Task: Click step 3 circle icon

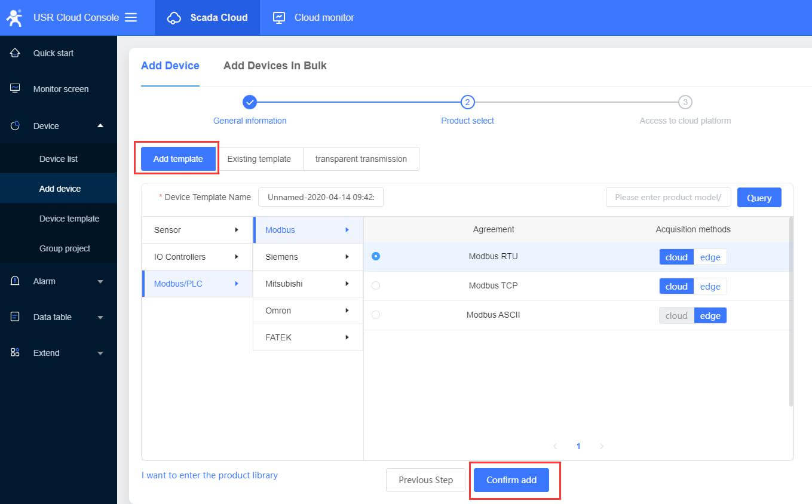Action: [685, 102]
